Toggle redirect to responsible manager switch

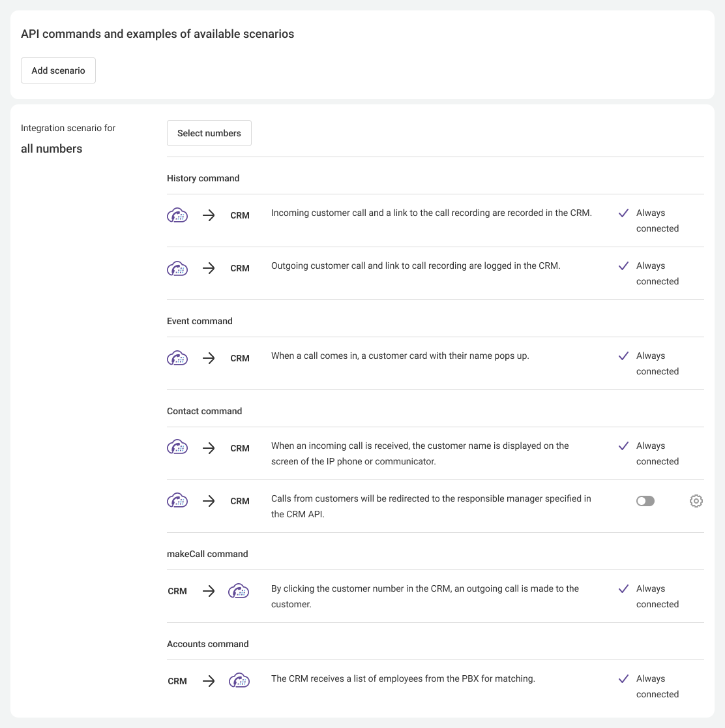(645, 501)
